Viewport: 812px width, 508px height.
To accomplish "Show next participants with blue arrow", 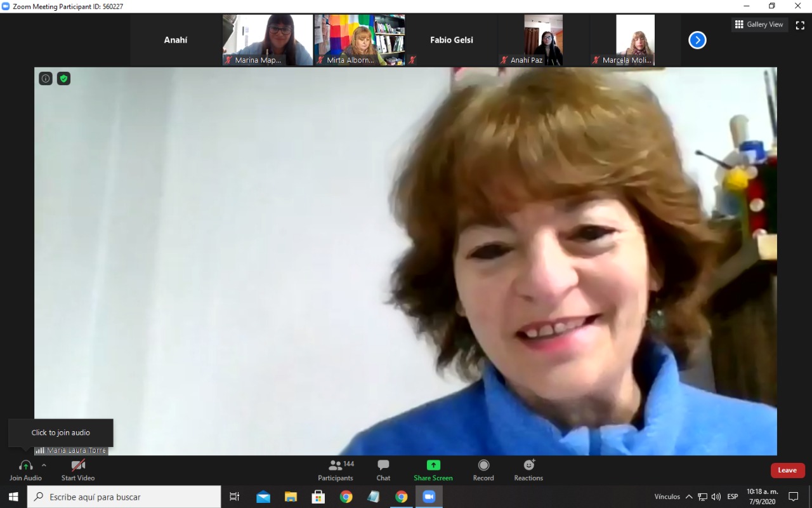I will tap(697, 40).
